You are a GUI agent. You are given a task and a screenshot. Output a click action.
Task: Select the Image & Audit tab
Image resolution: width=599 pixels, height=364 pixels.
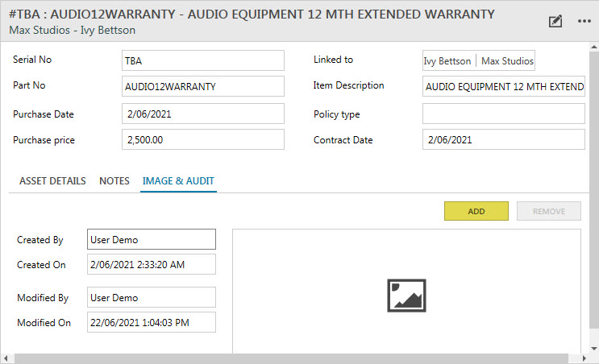click(178, 181)
